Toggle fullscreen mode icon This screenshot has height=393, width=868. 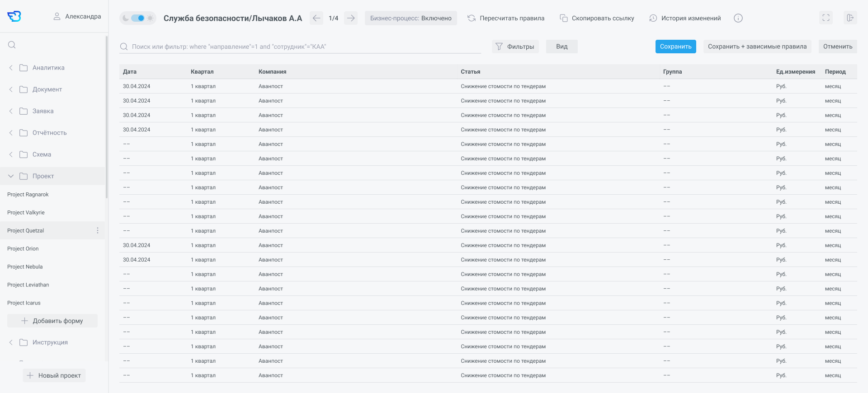tap(826, 18)
